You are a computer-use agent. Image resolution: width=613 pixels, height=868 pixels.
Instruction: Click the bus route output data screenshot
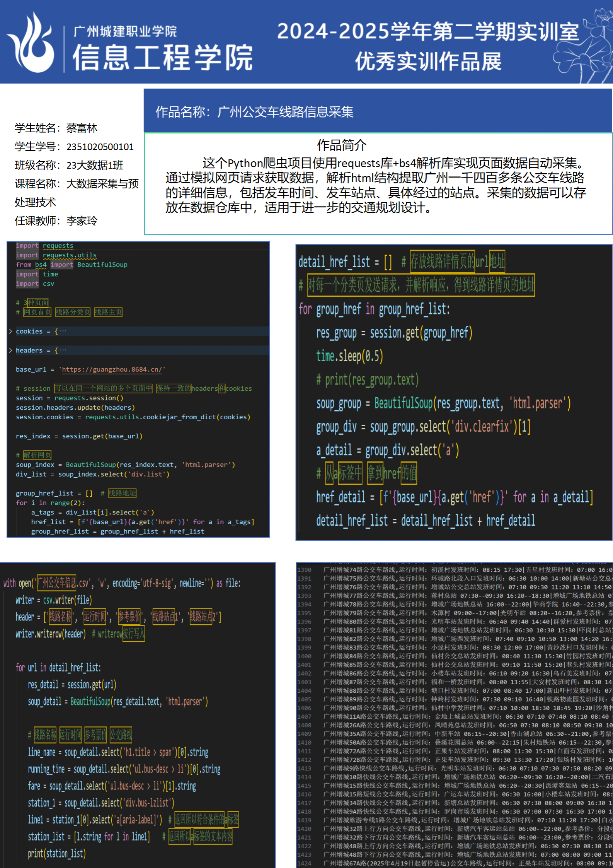454,715
